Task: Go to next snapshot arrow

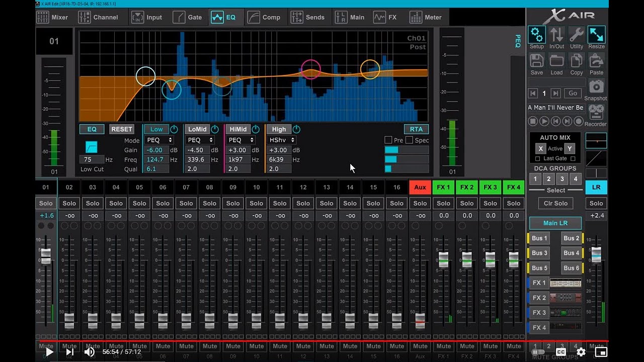Action: pyautogui.click(x=555, y=94)
